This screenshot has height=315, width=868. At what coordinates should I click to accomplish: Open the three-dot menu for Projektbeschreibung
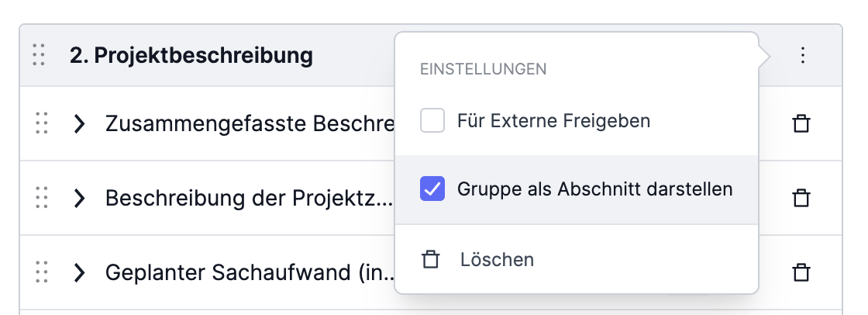803,55
